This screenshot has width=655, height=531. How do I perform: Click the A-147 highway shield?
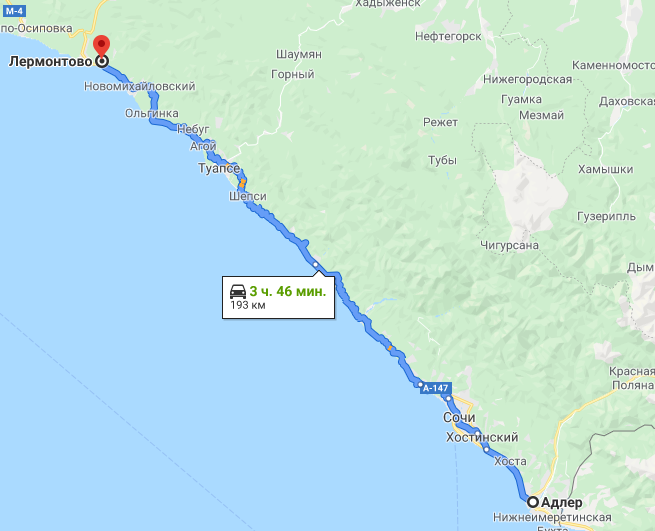[x=436, y=388]
